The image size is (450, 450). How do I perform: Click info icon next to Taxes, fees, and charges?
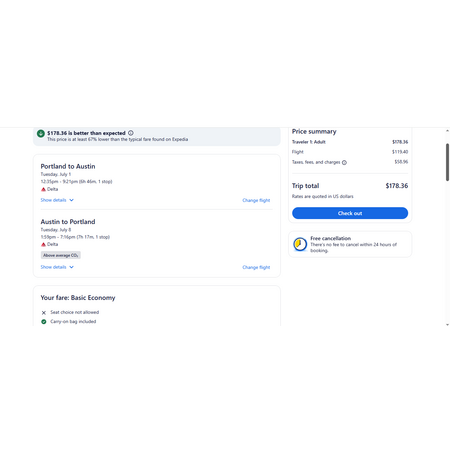pyautogui.click(x=344, y=162)
